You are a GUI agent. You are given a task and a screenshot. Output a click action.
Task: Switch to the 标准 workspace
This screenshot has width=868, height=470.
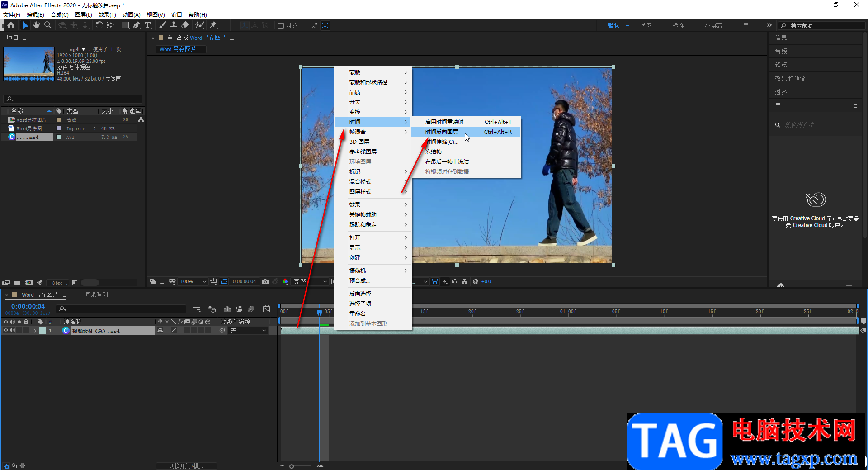[678, 25]
